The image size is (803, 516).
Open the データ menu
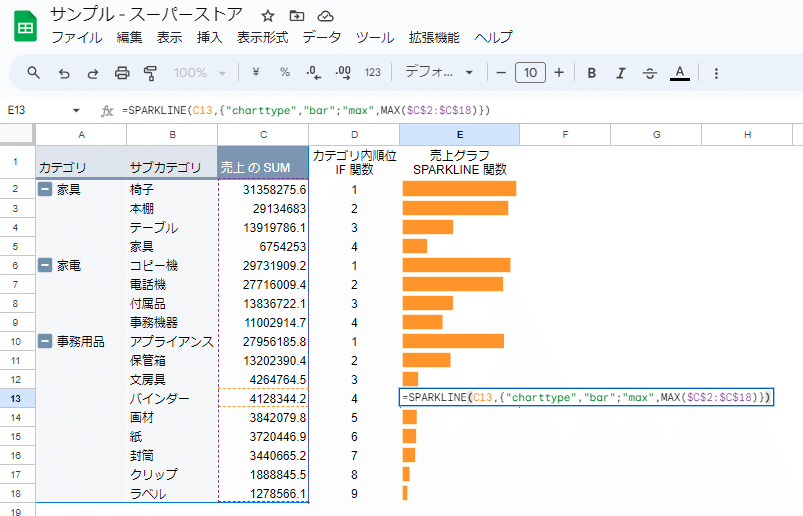pos(322,37)
